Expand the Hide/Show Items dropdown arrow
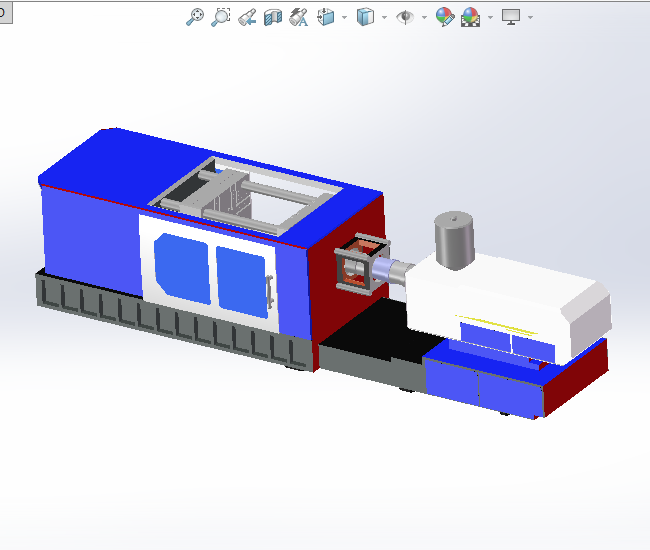The height and width of the screenshot is (550, 650). click(424, 17)
